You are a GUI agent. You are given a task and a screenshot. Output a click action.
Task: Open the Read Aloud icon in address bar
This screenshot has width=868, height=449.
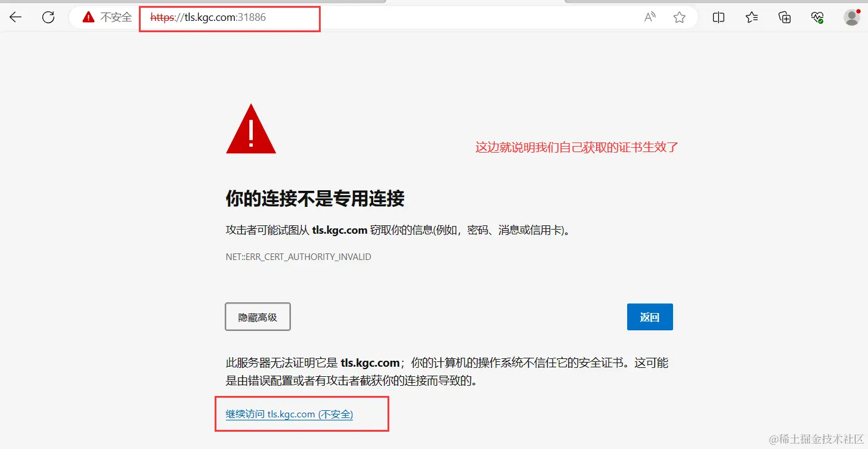pyautogui.click(x=650, y=17)
